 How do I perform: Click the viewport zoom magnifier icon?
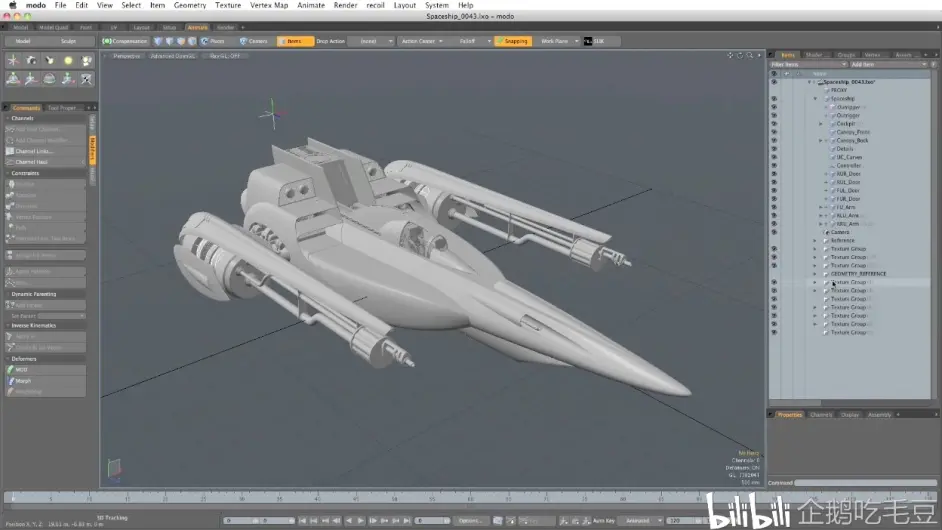750,55
